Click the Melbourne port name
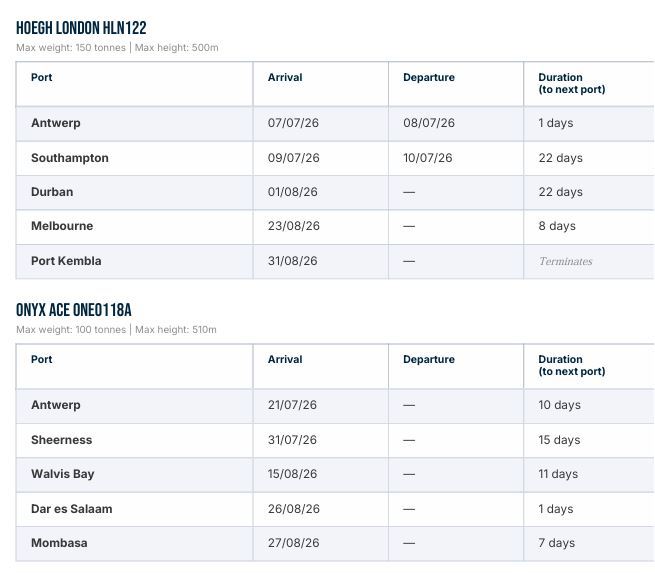 (62, 226)
